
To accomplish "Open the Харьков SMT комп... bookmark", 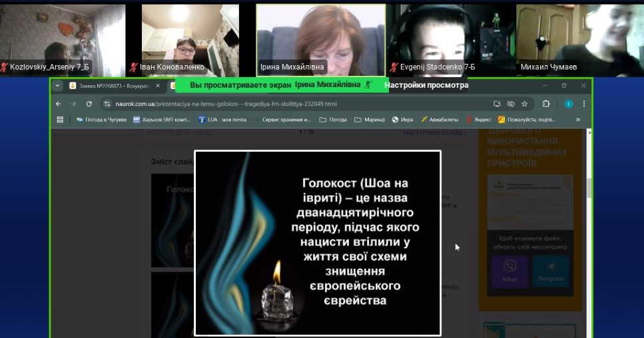I will (161, 119).
